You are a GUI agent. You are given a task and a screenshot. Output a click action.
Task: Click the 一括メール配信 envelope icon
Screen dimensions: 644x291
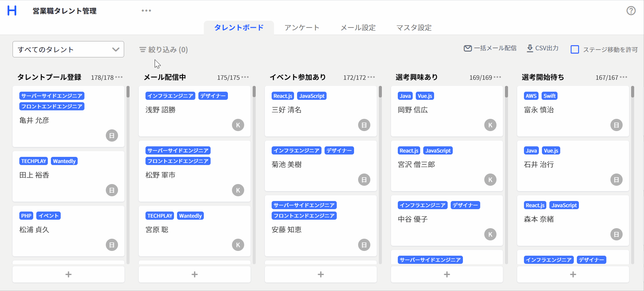468,49
